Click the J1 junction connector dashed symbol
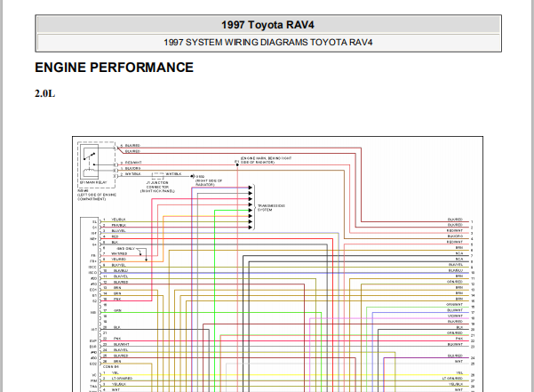The height and width of the screenshot is (392, 534). pyautogui.click(x=157, y=175)
